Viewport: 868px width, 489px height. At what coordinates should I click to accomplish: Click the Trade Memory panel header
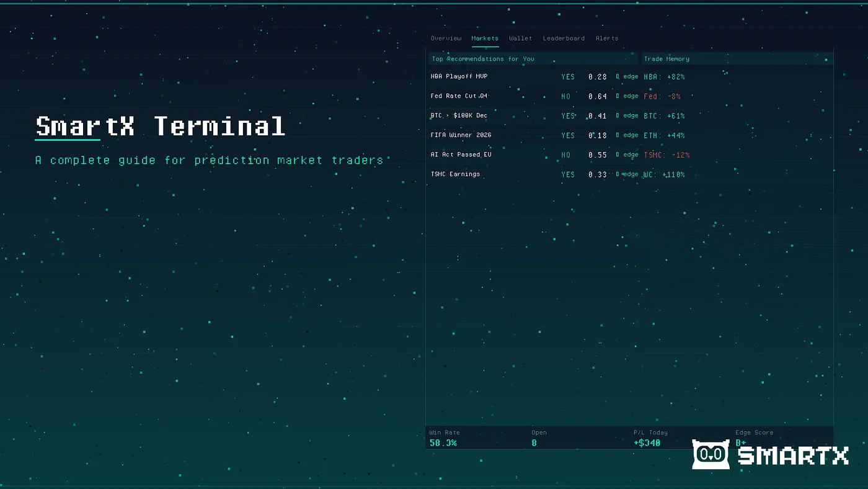point(737,59)
